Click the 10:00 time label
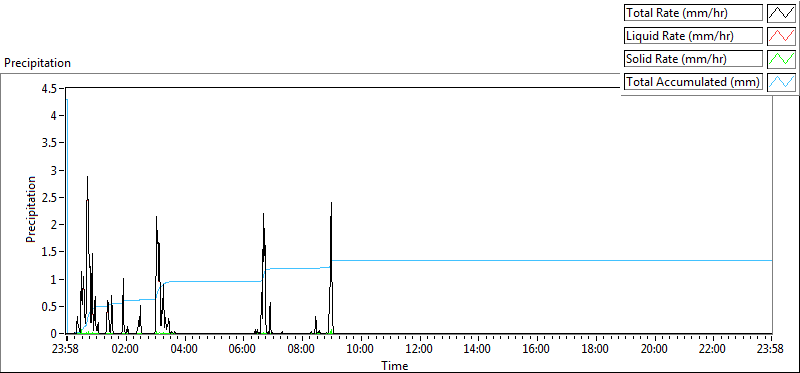Image resolution: width=800 pixels, height=373 pixels. pos(361,350)
